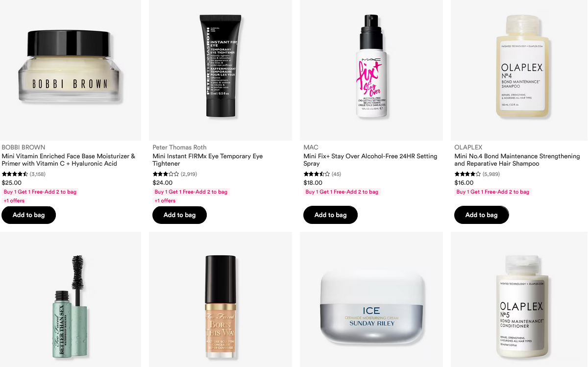Open the Bobbi Brown moisturizer jar image

coord(71,70)
